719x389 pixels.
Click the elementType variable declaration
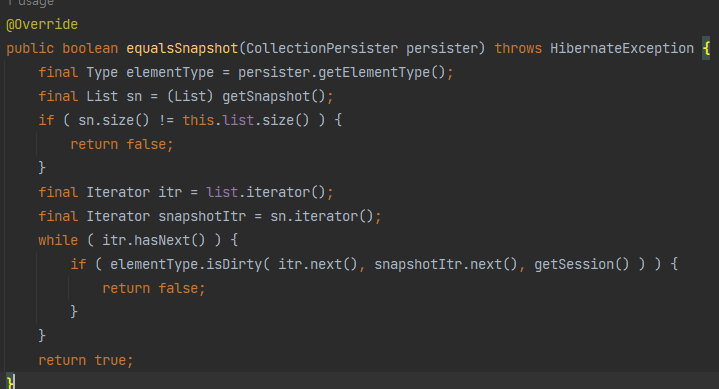coord(170,72)
